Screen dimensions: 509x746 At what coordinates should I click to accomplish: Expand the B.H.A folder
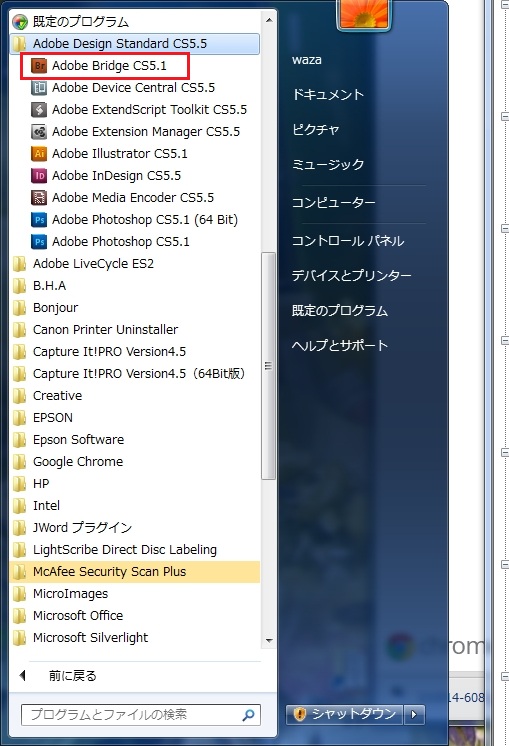click(135, 285)
